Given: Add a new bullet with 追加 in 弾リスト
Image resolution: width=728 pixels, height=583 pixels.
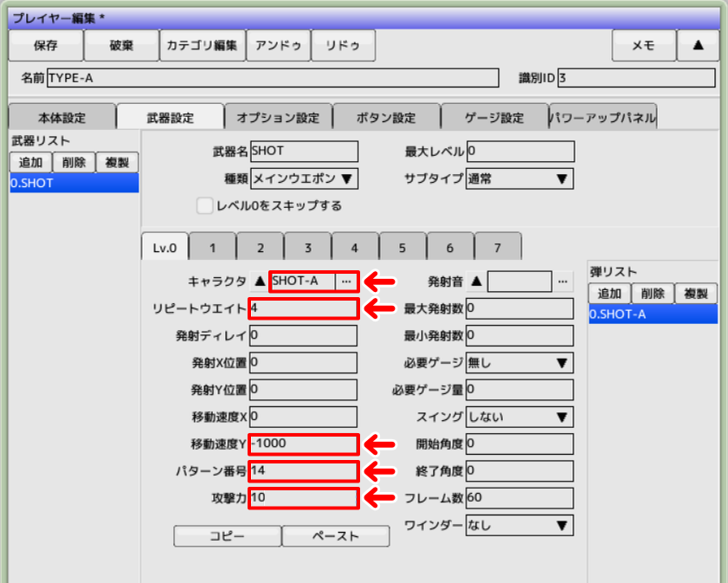Looking at the screenshot, I should tap(610, 293).
